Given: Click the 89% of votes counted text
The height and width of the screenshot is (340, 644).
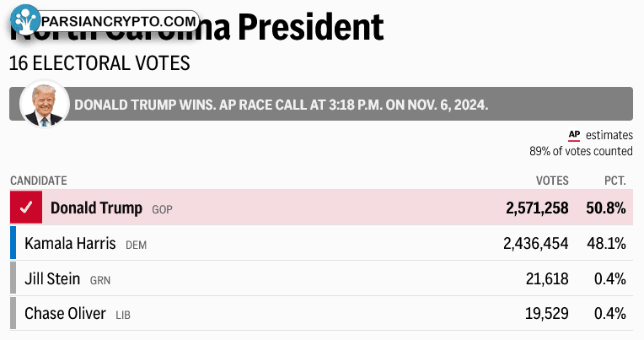Looking at the screenshot, I should click(x=581, y=151).
